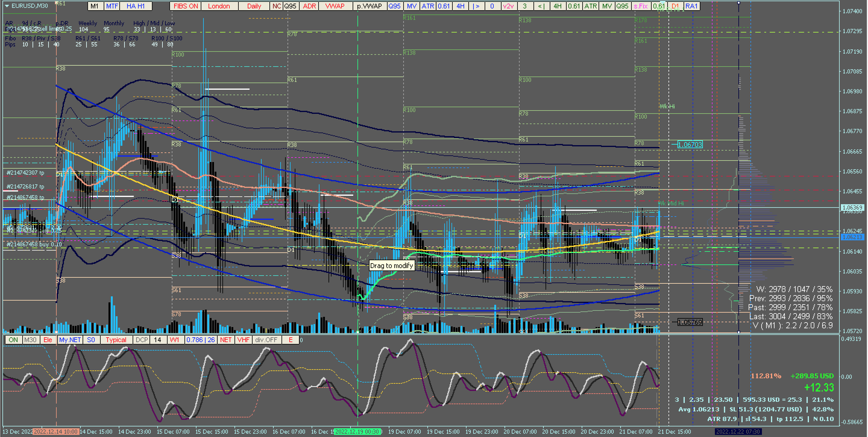The image size is (868, 437).
Task: Open the M30 timeframe selector in indicator panel
Action: coord(30,340)
